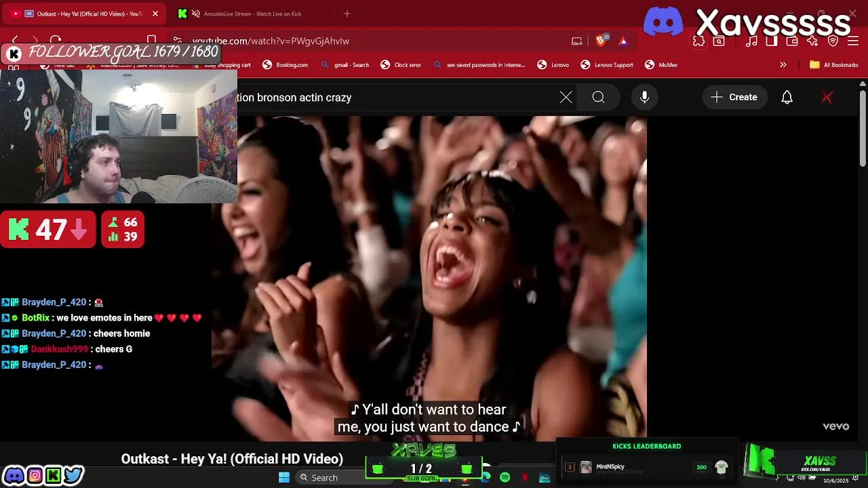Image resolution: width=868 pixels, height=488 pixels.
Task: Open Netflix from the taskbar
Action: 525,478
